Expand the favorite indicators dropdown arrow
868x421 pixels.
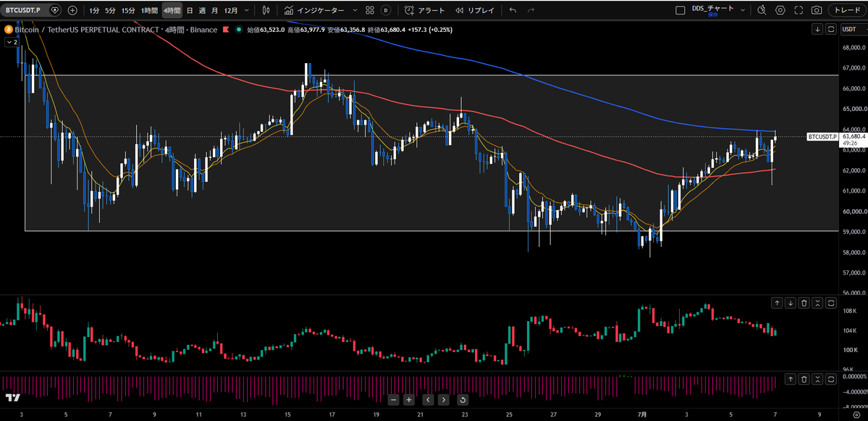tap(355, 10)
